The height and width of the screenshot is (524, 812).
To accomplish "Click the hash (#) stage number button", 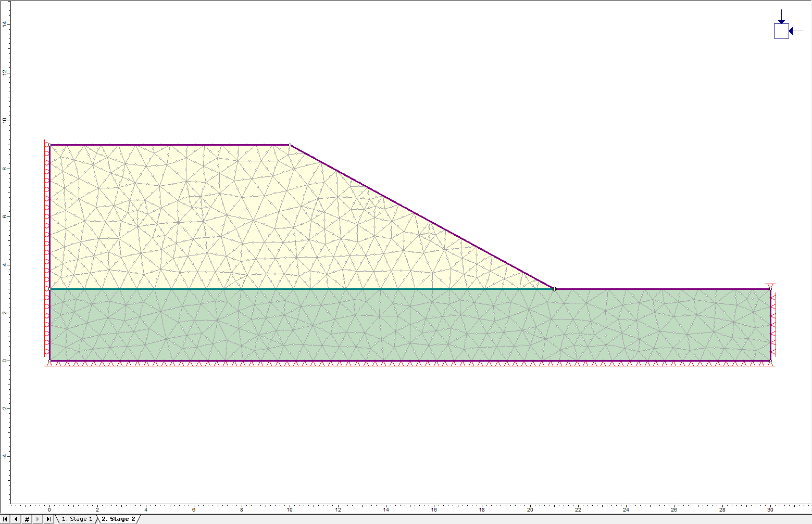I will (x=27, y=519).
